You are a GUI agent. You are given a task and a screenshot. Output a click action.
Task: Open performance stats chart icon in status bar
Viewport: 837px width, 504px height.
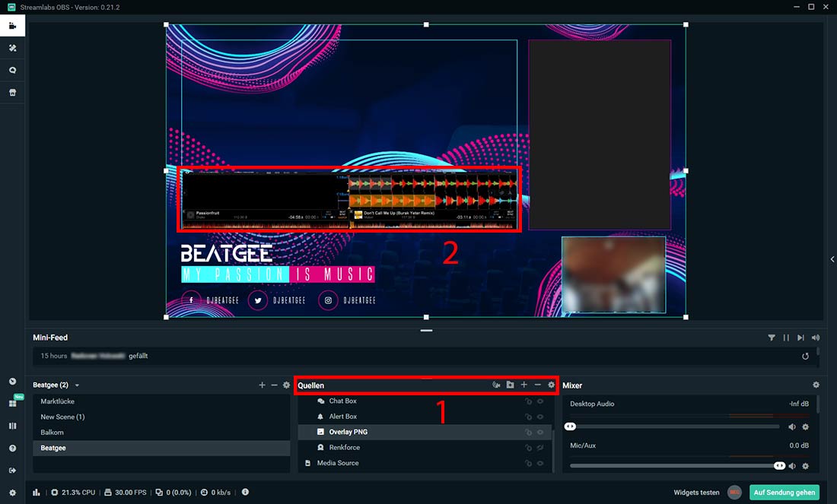(37, 493)
